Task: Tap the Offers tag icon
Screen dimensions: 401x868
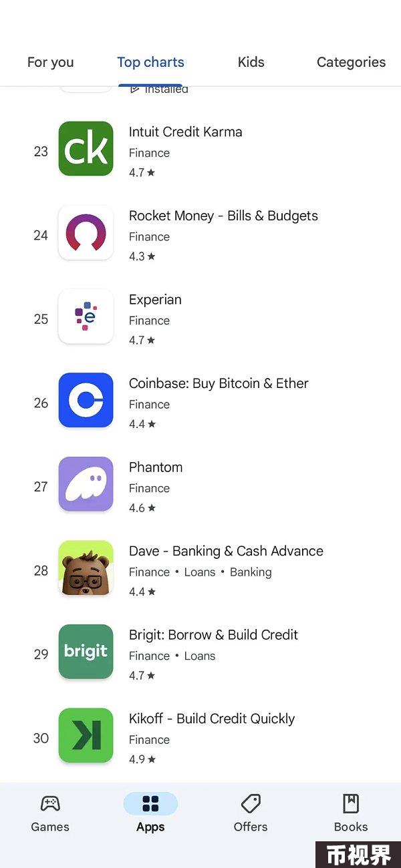Action: [251, 803]
